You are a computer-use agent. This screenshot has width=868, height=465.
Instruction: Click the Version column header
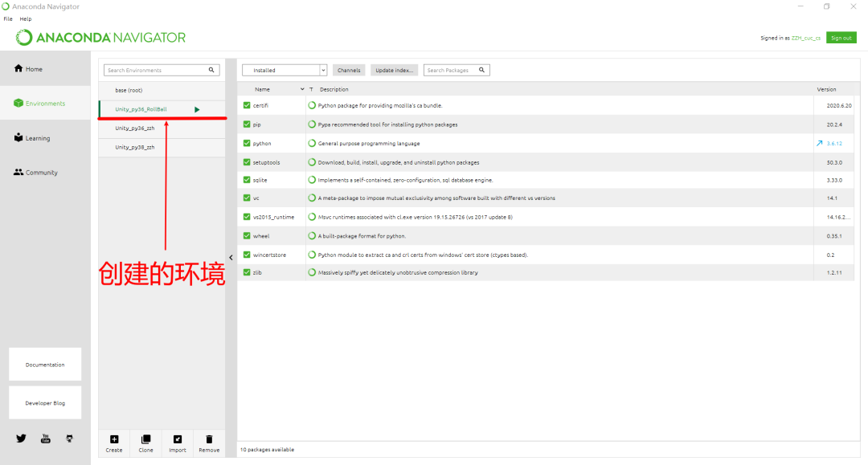point(826,89)
